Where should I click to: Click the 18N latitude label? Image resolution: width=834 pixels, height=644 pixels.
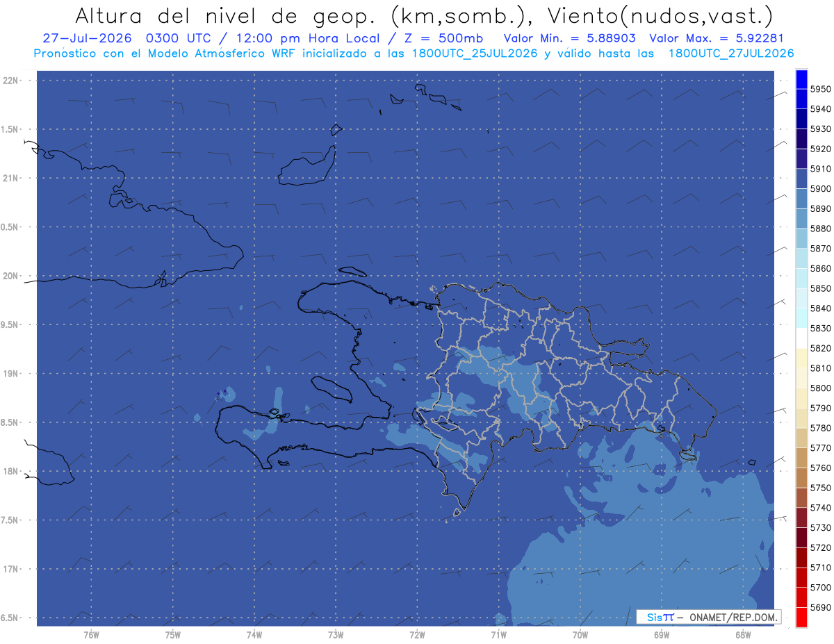[10, 472]
